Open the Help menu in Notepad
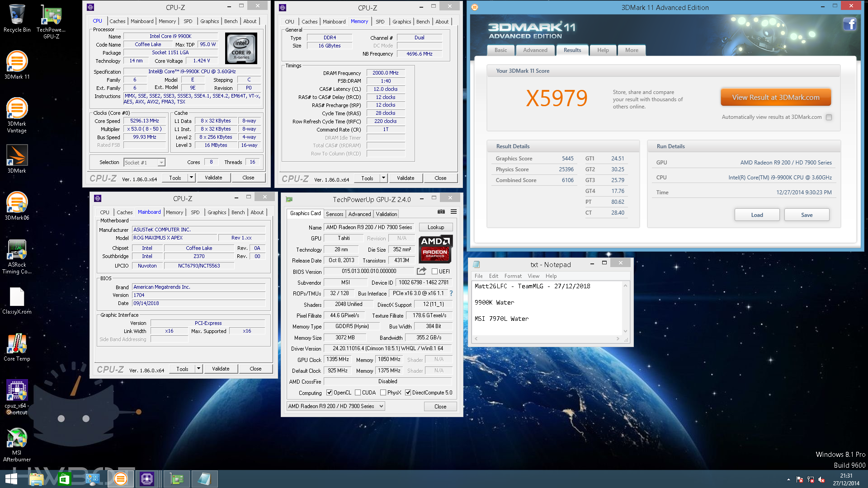Screen dimensions: 868x488 (551, 276)
